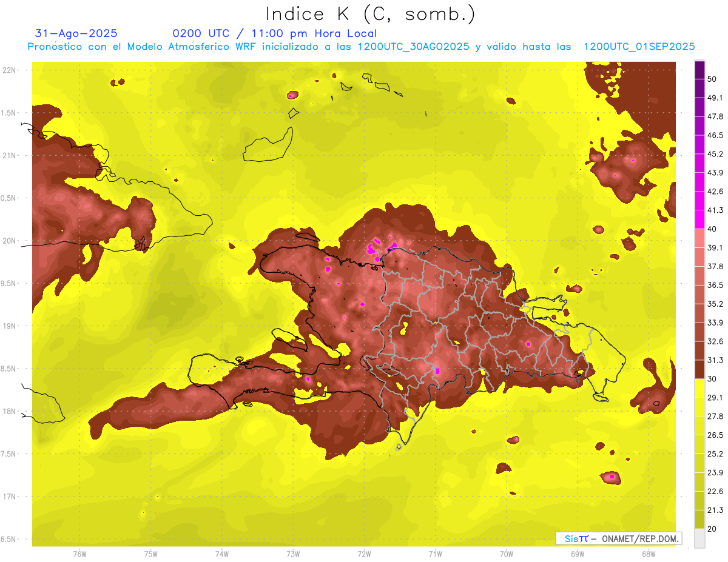Click the '18N' latitude label
728x562 pixels.
point(9,411)
